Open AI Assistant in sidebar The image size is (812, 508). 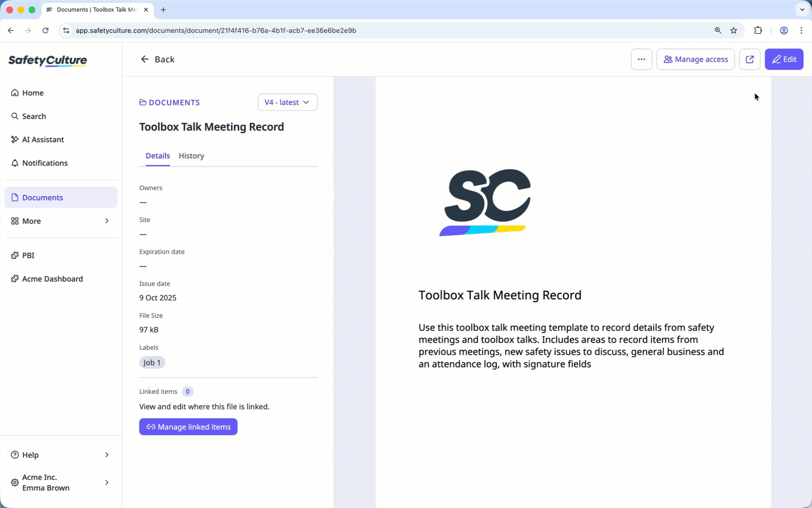(x=60, y=139)
